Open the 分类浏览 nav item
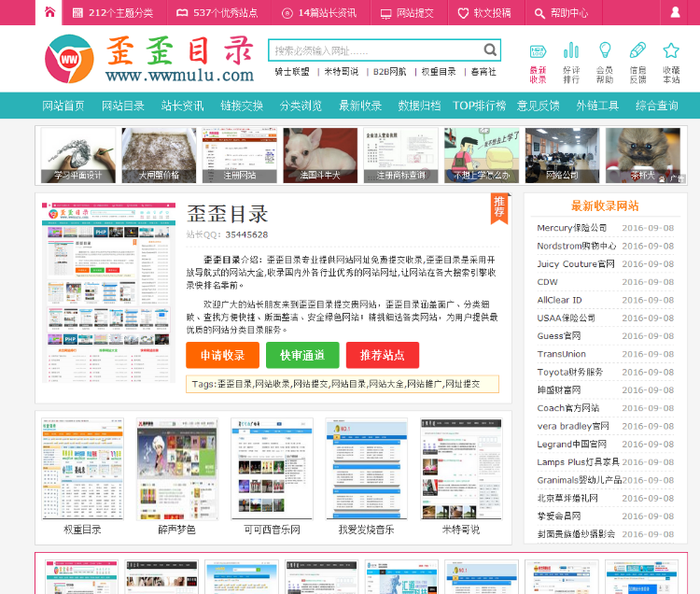The width and height of the screenshot is (700, 594). 301,106
